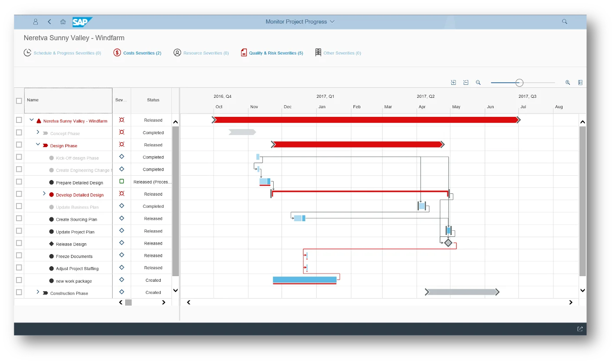Open search in the header
The width and height of the screenshot is (615, 364).
[564, 22]
